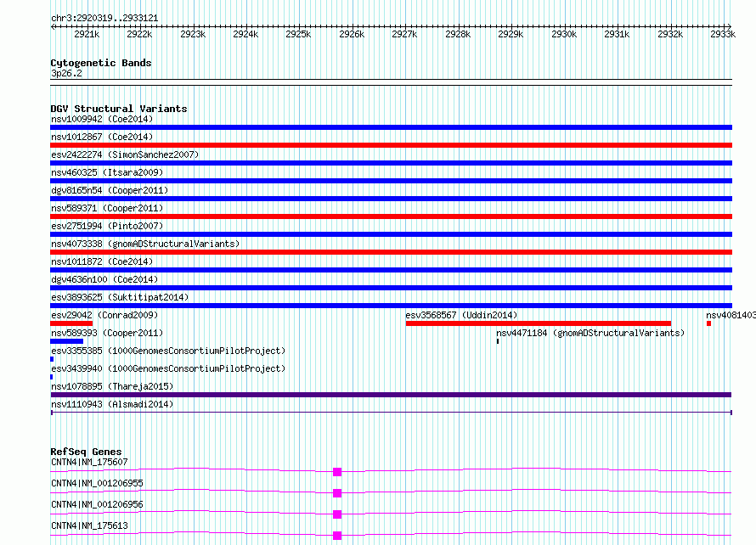Open esv3439940 (1000GenomesConsortiumPilotProject) label
The height and width of the screenshot is (545, 756).
tap(168, 368)
